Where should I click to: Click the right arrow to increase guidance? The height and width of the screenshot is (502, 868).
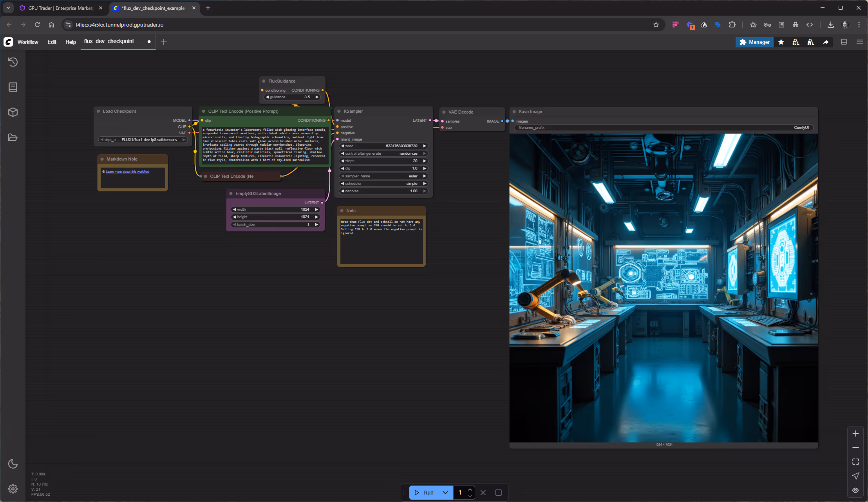click(316, 97)
